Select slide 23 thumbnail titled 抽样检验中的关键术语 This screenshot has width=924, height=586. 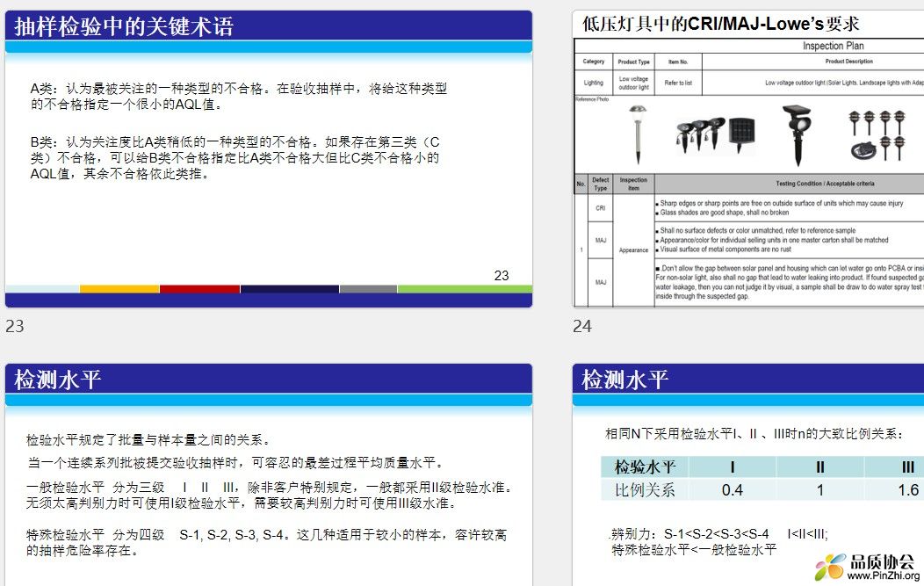coord(269,159)
